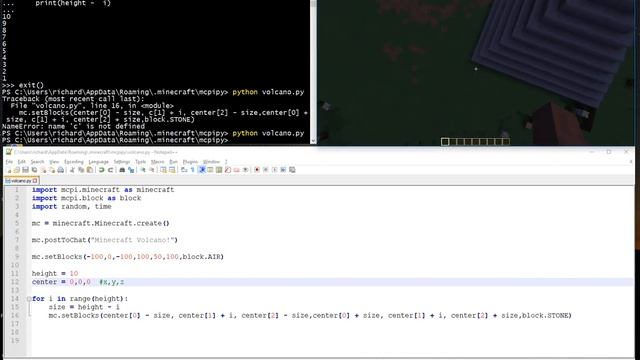Click the Notepad++ window title bar icon

9,152
